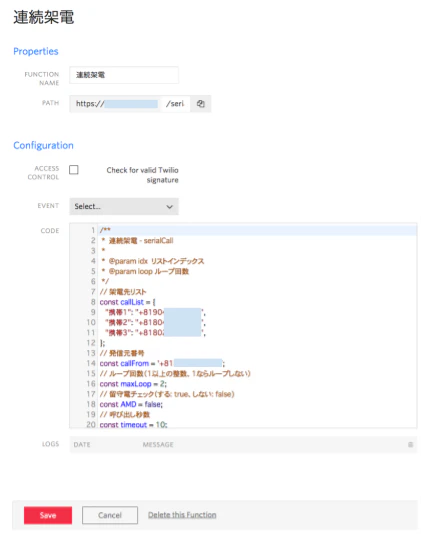Screen dimensions: 426x538
Task: Click the @param idx comment line
Action: coord(153,261)
